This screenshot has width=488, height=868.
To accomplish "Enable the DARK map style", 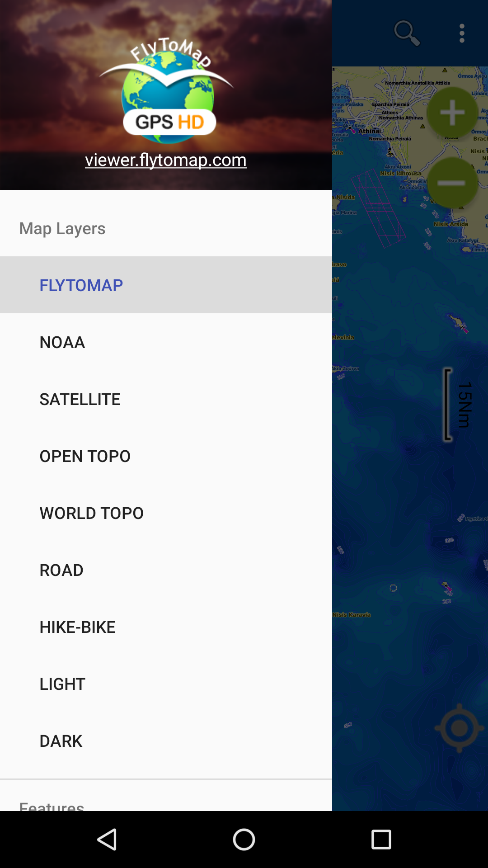I will coord(166,741).
